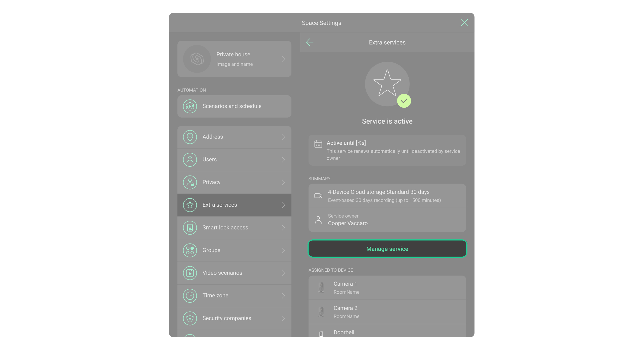Click the Time zone clock icon

click(190, 296)
